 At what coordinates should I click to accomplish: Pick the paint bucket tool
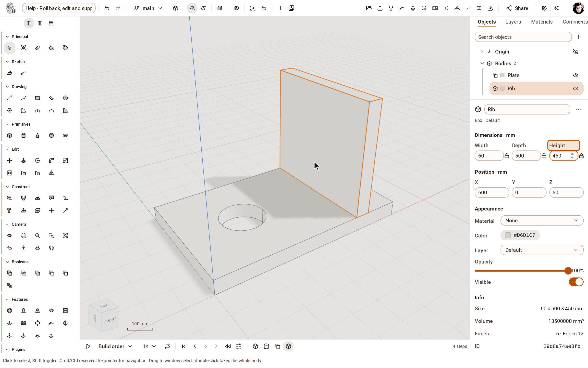[x=51, y=48]
